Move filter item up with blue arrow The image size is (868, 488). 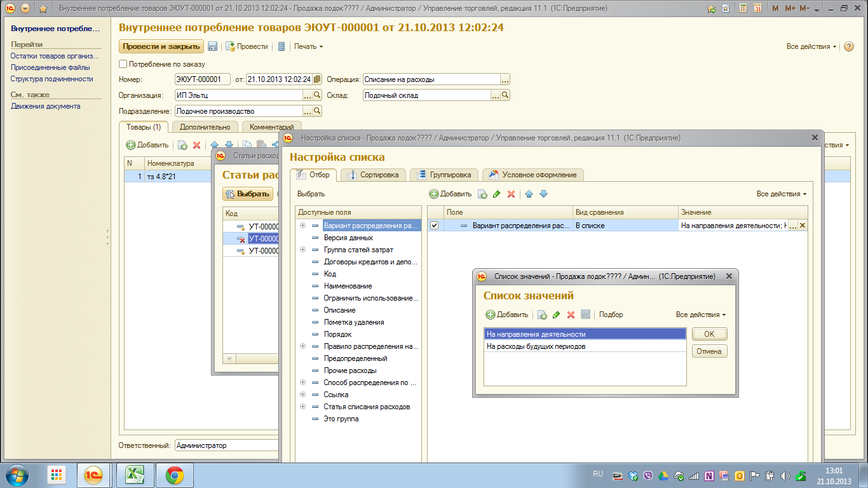[529, 194]
